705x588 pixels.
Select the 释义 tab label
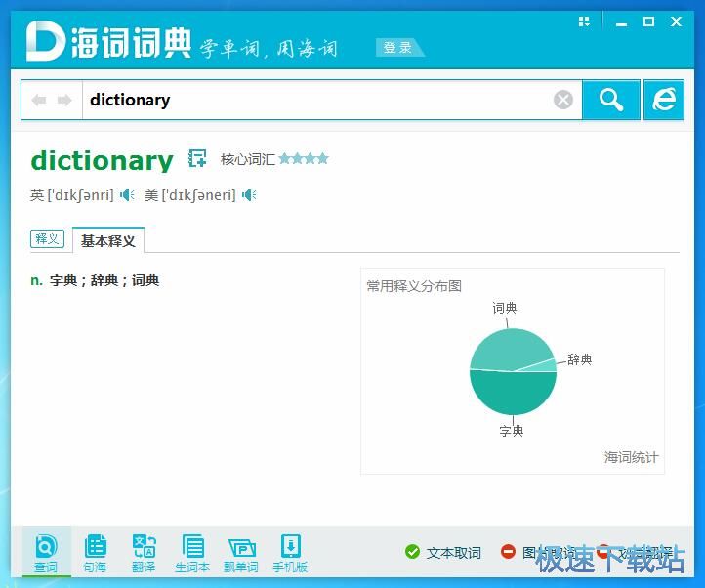(47, 239)
